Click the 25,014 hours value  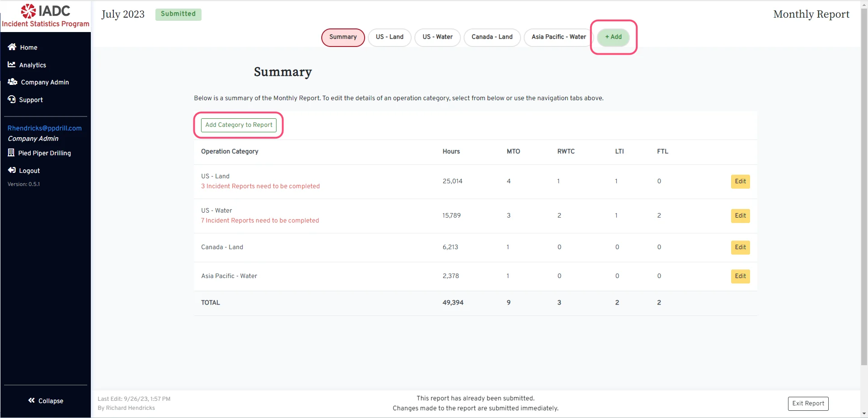452,181
